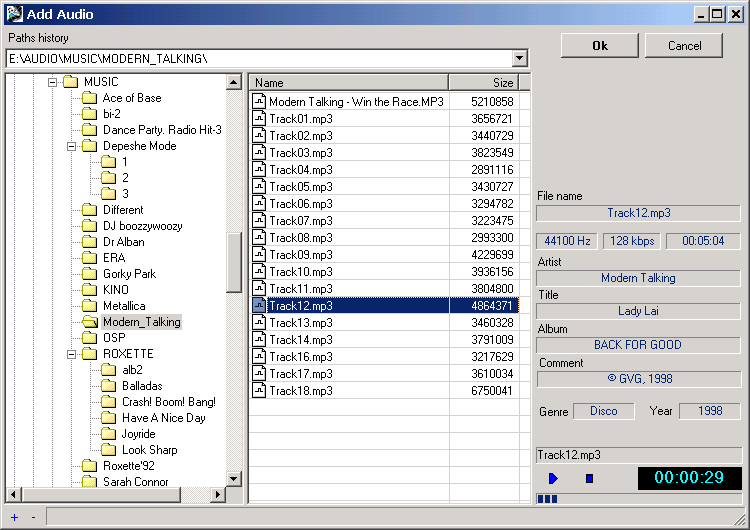
Task: Click the tree's horizontal scroll right arrow
Action: tap(218, 495)
